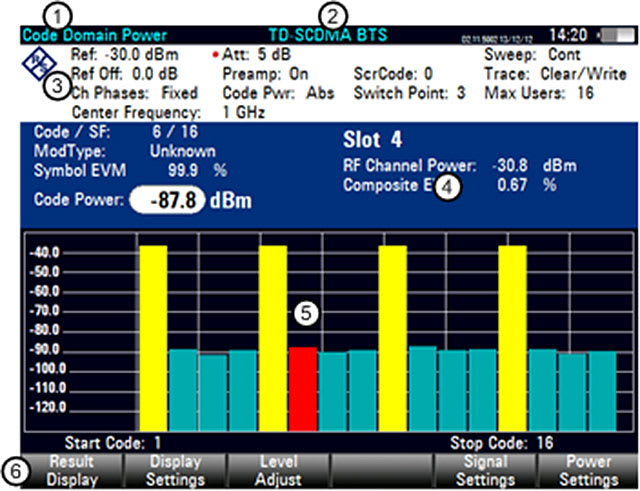Click the Slot 4 heading
This screenshot has height=491, width=640.
click(x=373, y=140)
